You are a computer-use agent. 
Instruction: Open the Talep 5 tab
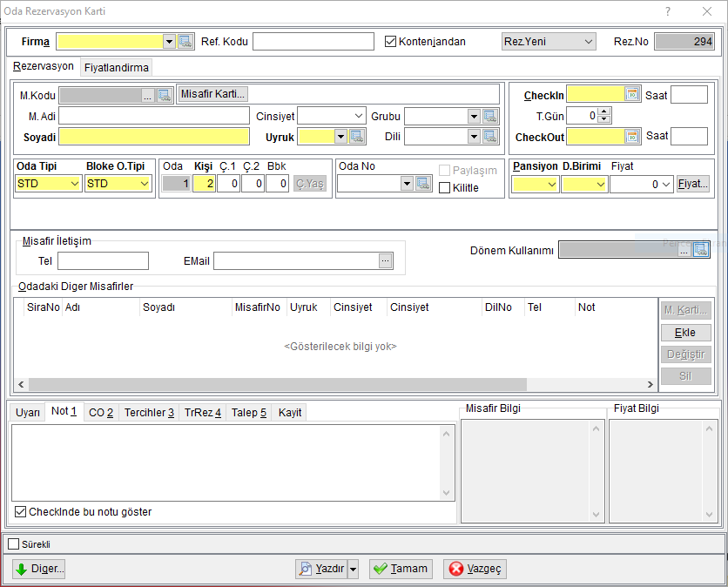[x=249, y=413]
